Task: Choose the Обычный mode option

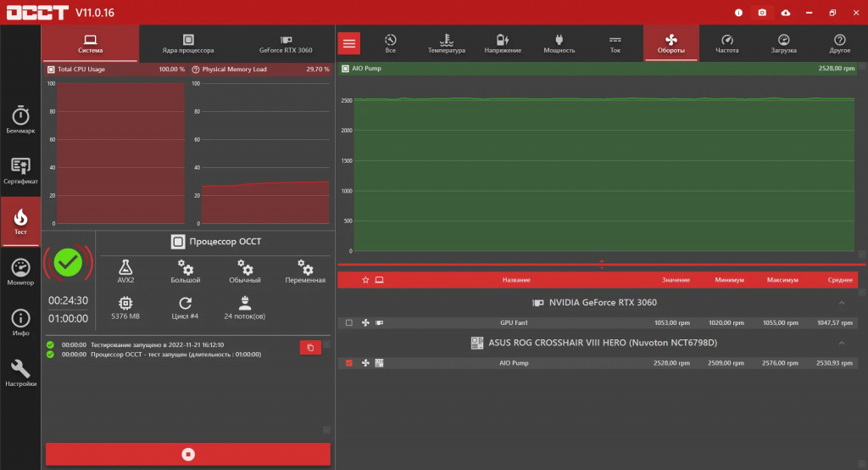Action: click(245, 271)
